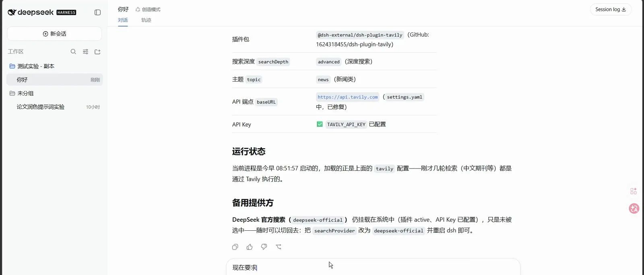
Task: Click the 创造模式 mode indicator
Action: tap(148, 9)
